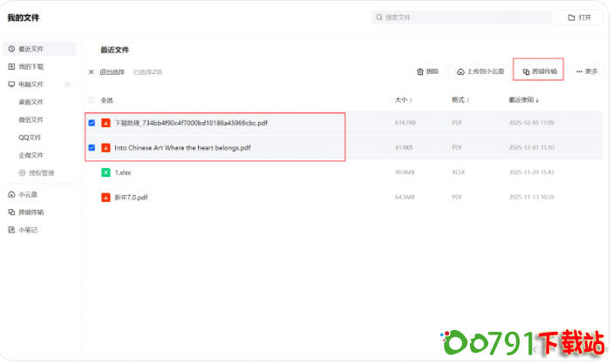Sort files by 大小 column header
613x364 pixels.
pyautogui.click(x=403, y=100)
